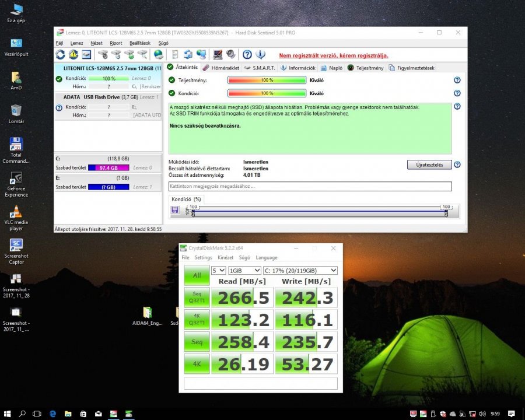Open the Action Center notification icon
Screen dimensions: 525x420
(511, 414)
